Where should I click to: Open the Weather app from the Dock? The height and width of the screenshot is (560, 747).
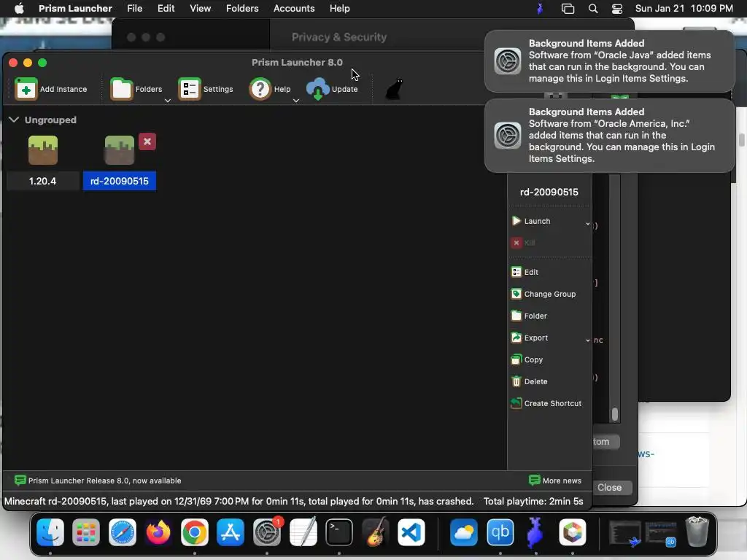tap(463, 532)
